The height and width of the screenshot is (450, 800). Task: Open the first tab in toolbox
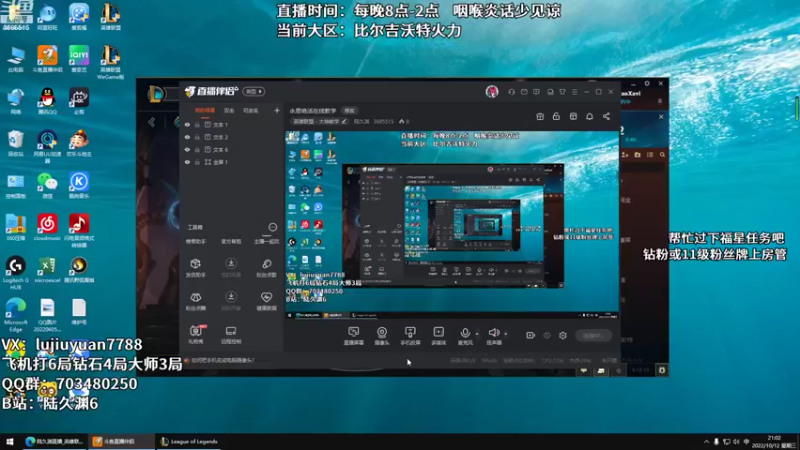point(195,241)
